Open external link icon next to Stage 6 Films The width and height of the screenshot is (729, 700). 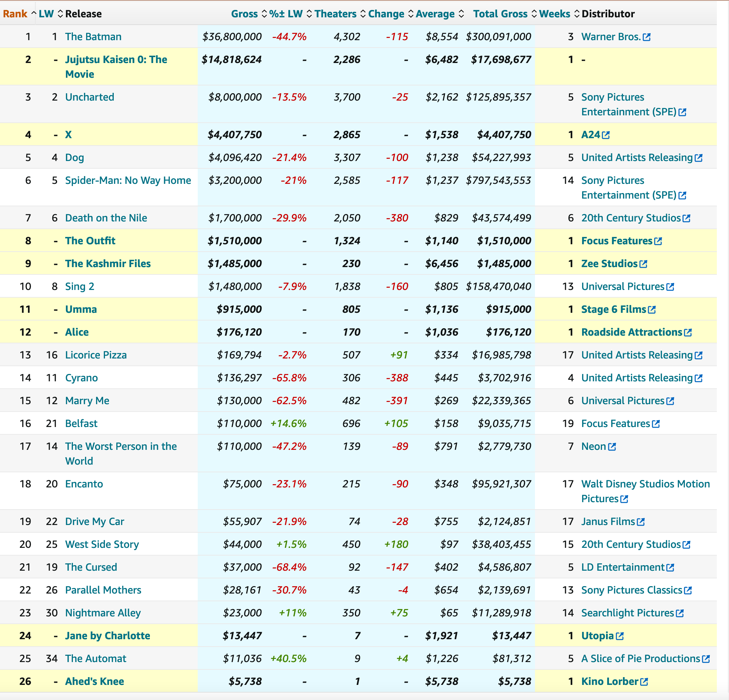pyautogui.click(x=652, y=310)
